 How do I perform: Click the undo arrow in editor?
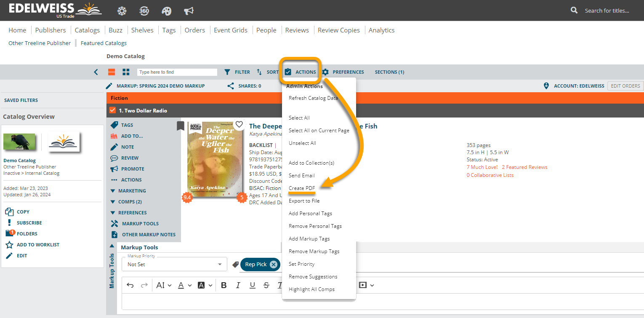tap(130, 285)
